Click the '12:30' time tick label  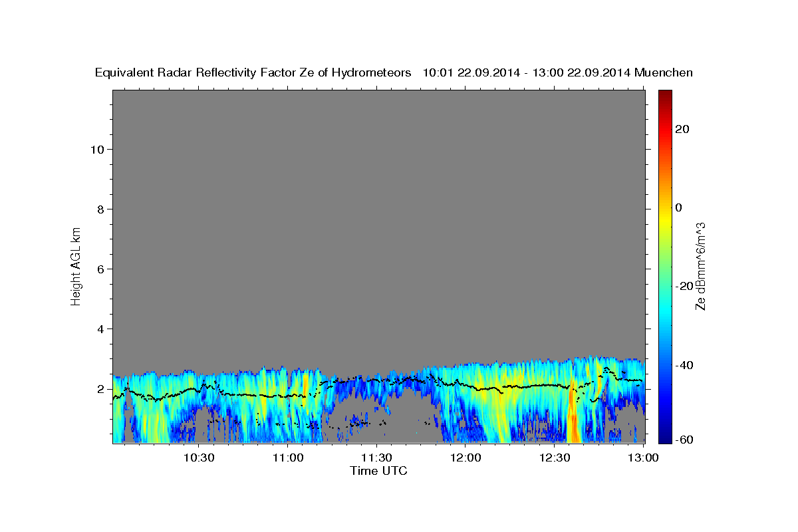point(555,458)
